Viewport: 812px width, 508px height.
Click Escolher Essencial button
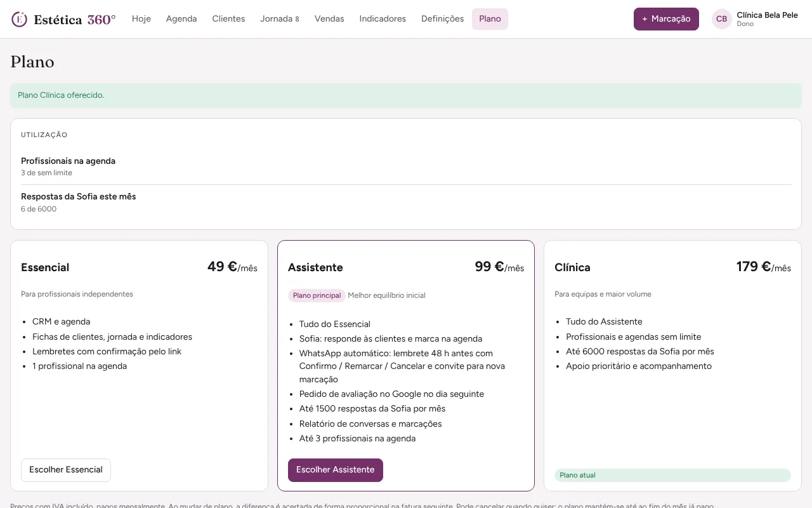(66, 470)
